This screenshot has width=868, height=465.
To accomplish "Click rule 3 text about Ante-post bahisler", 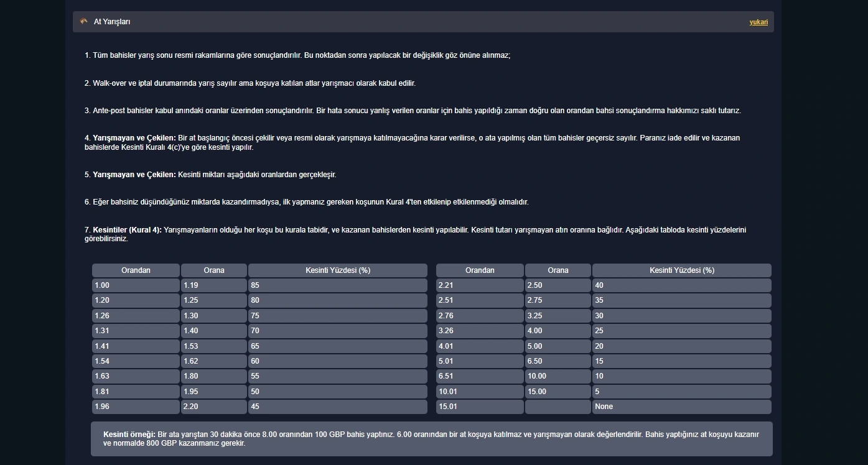I will coord(413,111).
